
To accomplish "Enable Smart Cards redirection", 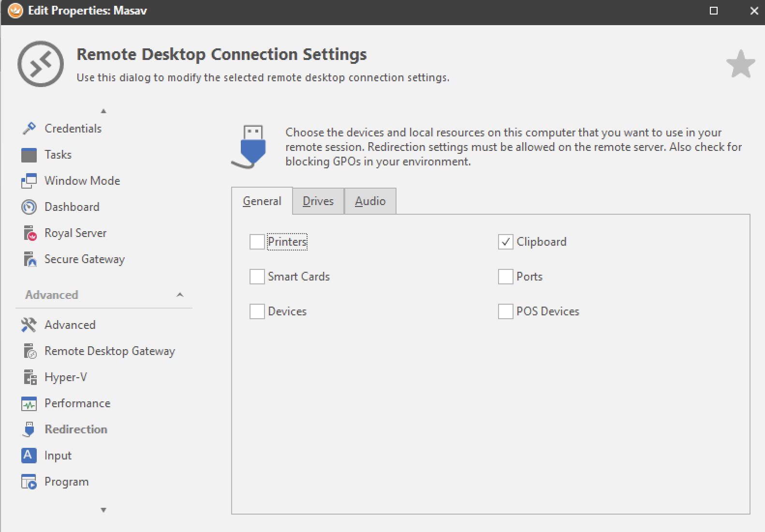I will (x=257, y=277).
